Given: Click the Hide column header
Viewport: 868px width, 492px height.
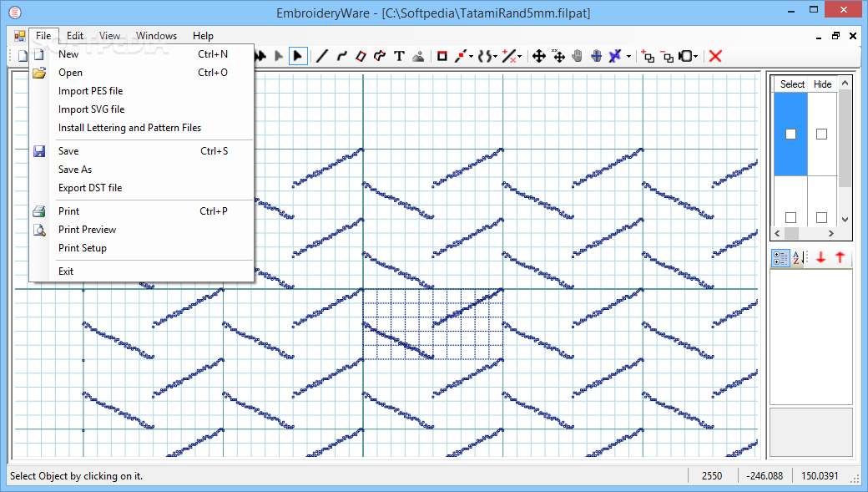Looking at the screenshot, I should tap(823, 84).
